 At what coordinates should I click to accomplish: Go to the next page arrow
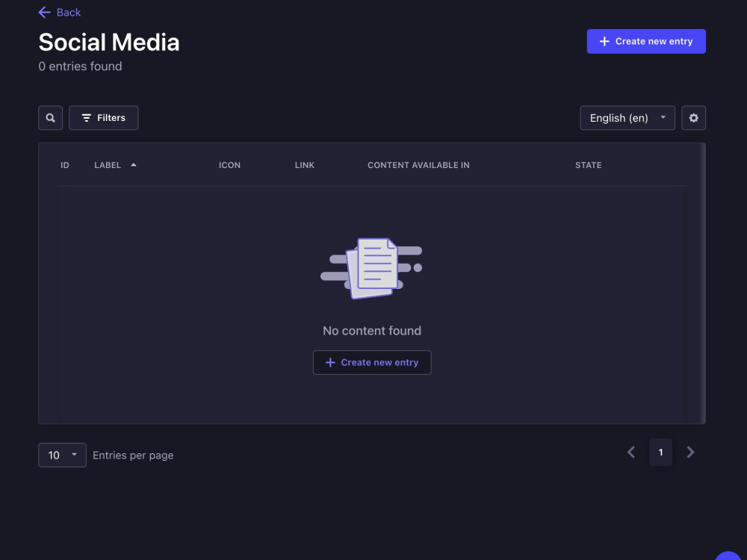coord(690,452)
